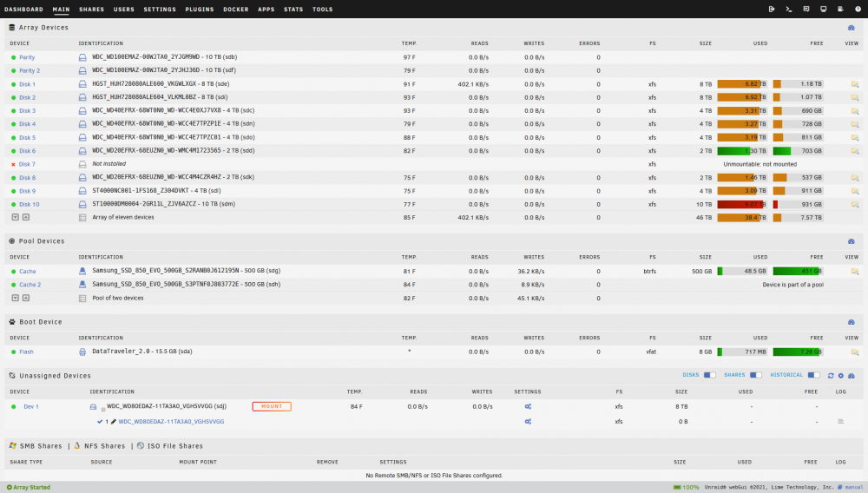
Task: Click Disk 6 green used-space bar
Action: pos(742,151)
